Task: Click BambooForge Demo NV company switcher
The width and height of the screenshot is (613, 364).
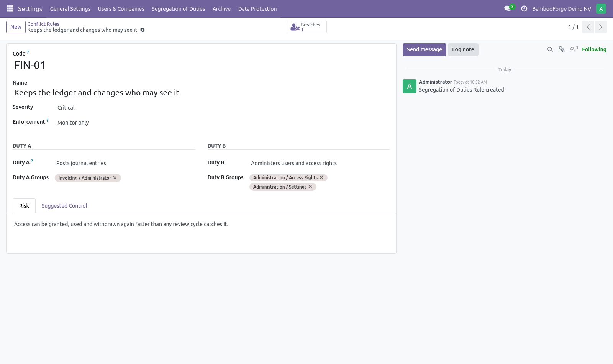Action: pos(561,9)
